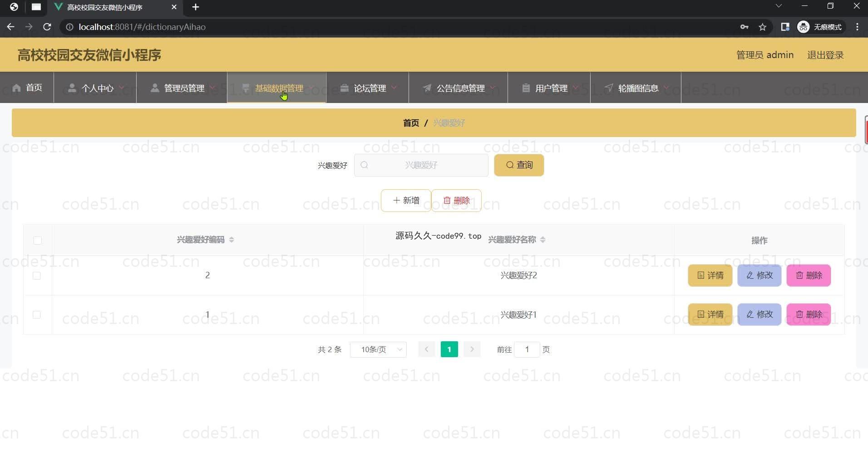Expand the 管理员管理 menu arrow
868x462 pixels.
click(x=212, y=87)
